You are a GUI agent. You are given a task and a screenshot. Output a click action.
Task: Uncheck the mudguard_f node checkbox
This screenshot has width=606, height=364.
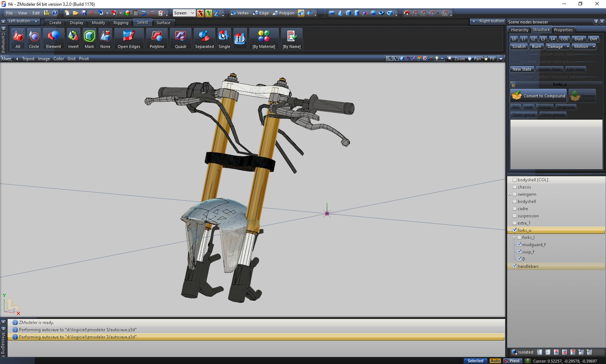coord(519,245)
